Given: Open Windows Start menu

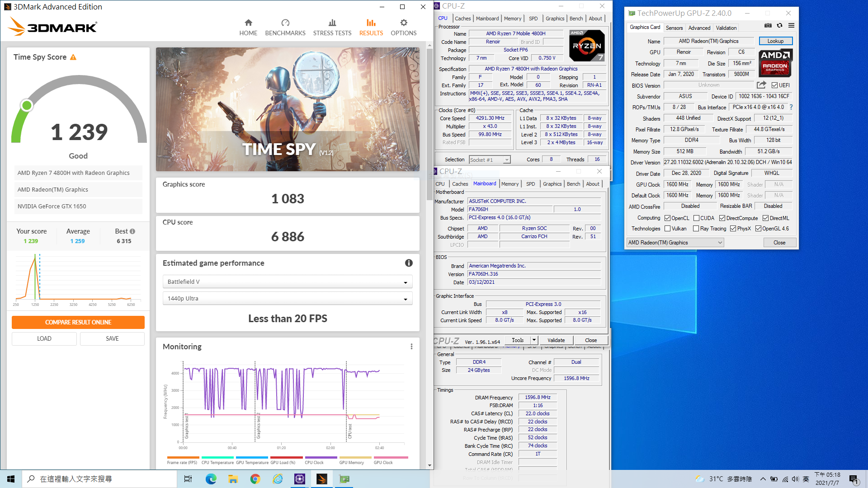Looking at the screenshot, I should pos(11,479).
